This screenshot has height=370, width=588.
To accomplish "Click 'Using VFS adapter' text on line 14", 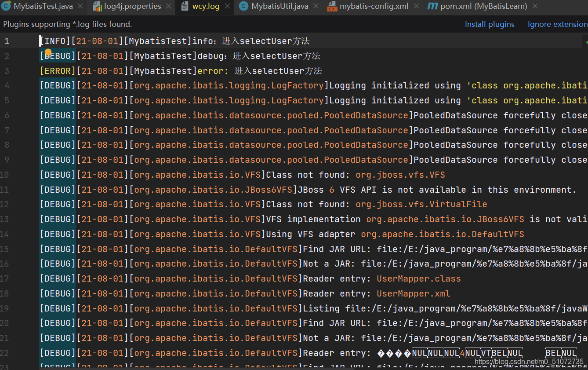I will (311, 234).
